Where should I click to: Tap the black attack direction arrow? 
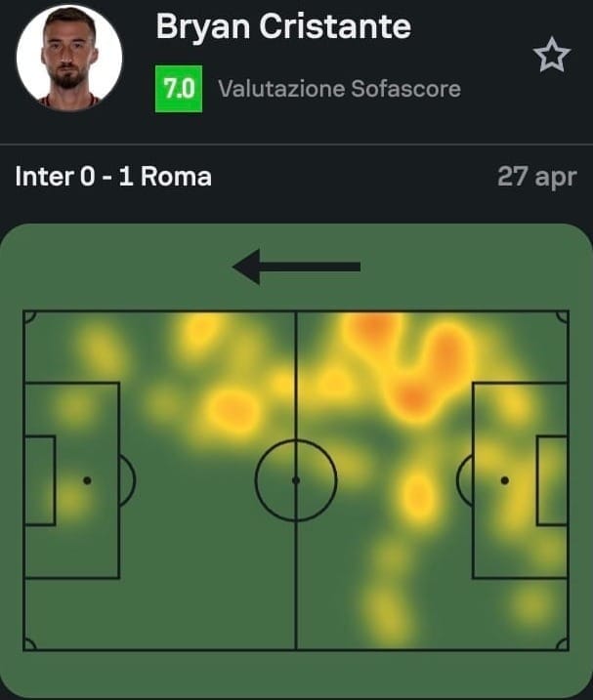296,267
